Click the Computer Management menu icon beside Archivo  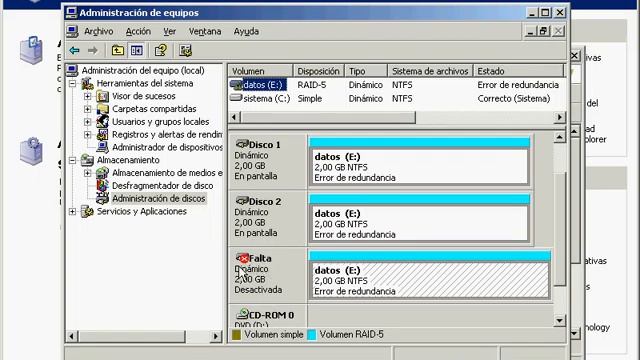73,31
